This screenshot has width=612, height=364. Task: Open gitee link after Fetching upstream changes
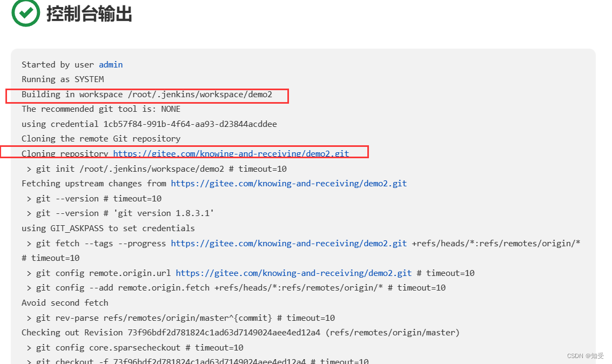[289, 184]
